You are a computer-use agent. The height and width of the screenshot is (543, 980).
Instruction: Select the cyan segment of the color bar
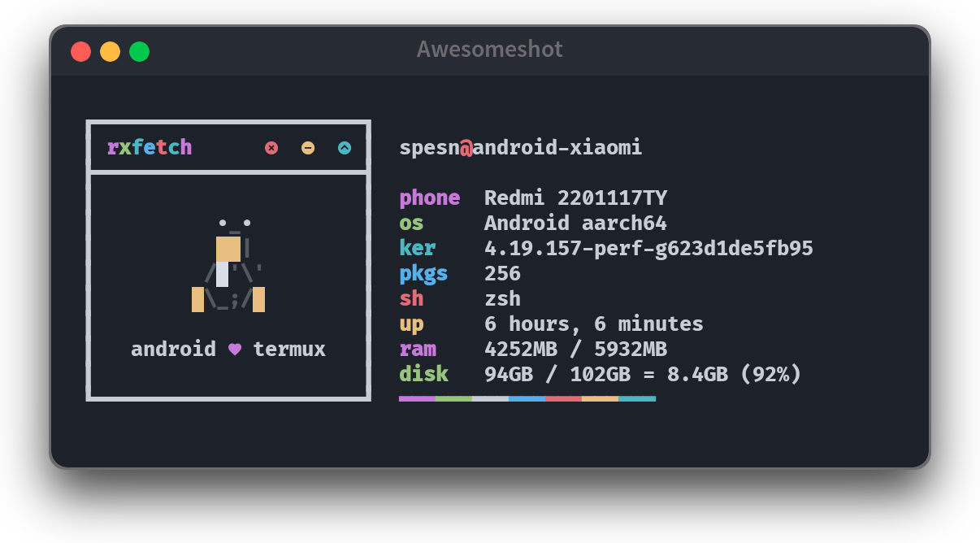[637, 398]
